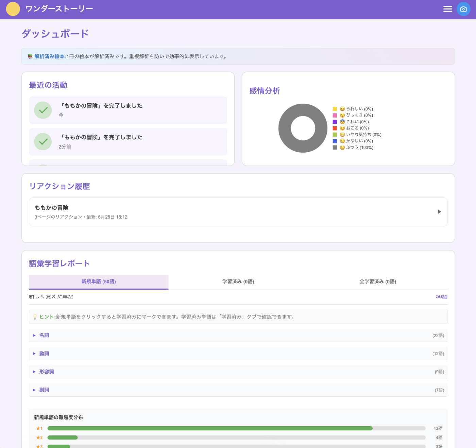The height and width of the screenshot is (448, 476).
Task: Switch to the 全学習済み (0語) tab
Action: [378, 282]
